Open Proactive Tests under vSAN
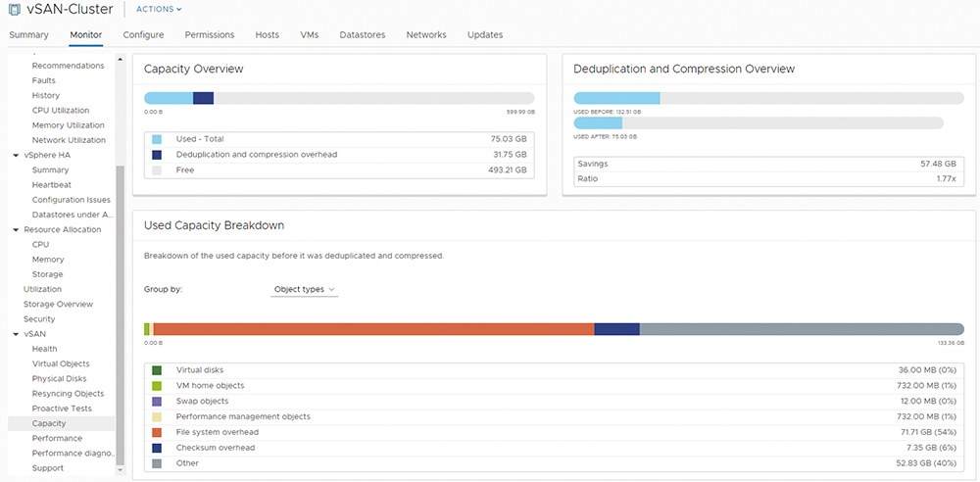The image size is (980, 482). pos(62,409)
